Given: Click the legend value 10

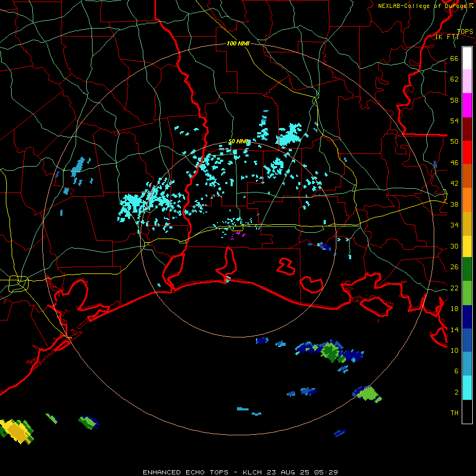Looking at the screenshot, I should (454, 350).
